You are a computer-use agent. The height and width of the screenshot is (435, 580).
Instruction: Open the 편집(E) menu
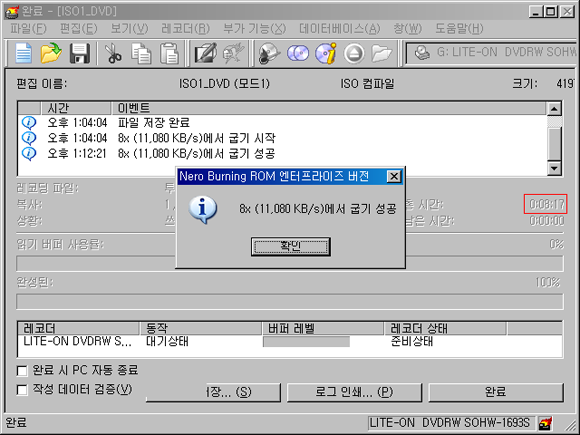(x=78, y=28)
